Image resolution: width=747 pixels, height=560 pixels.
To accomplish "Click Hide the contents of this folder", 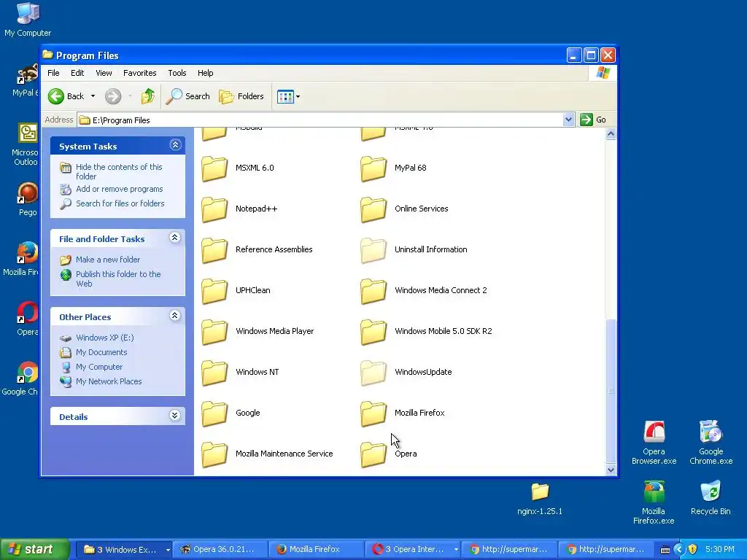I will tap(119, 171).
